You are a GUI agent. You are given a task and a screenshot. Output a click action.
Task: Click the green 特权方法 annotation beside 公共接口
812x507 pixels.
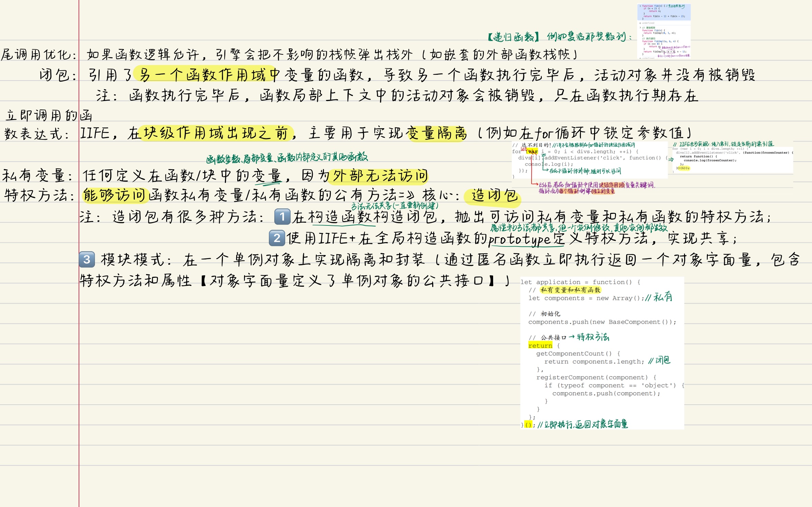[x=593, y=337]
